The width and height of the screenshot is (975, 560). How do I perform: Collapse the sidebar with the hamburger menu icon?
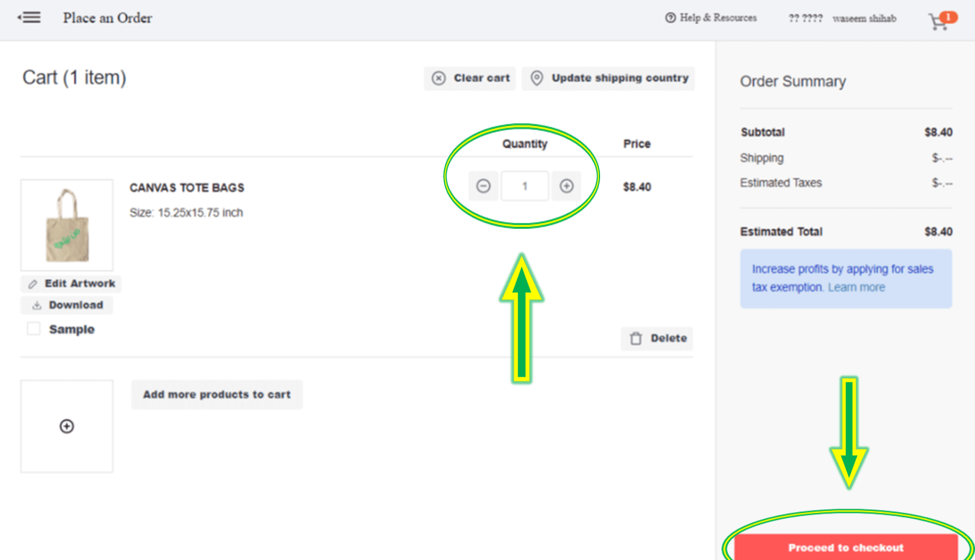(x=29, y=18)
